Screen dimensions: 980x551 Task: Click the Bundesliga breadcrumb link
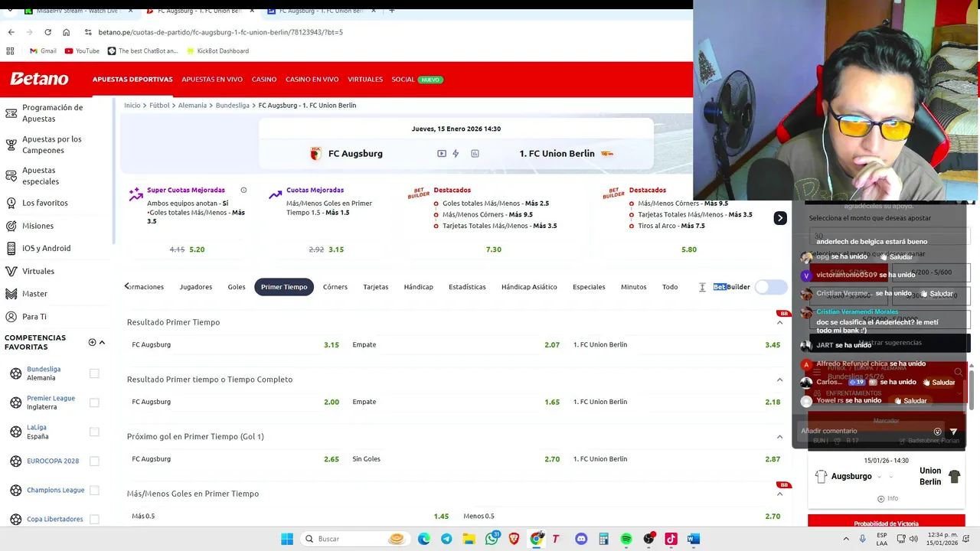click(x=233, y=105)
